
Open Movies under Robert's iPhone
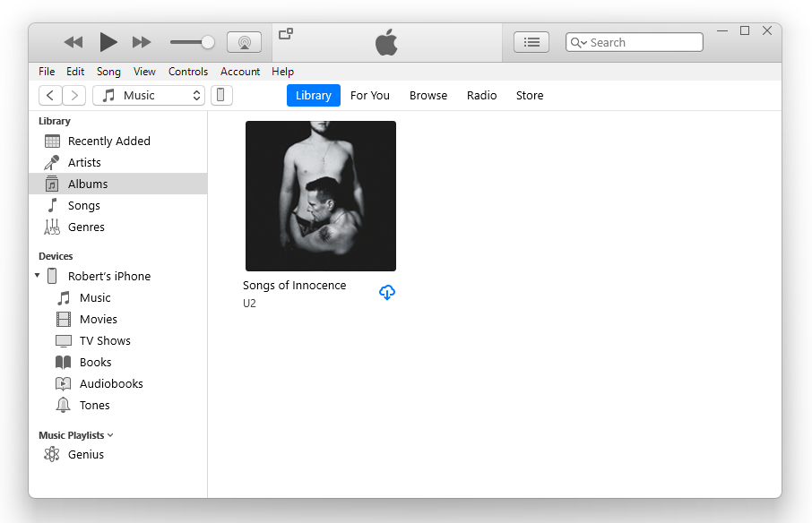pos(118,319)
